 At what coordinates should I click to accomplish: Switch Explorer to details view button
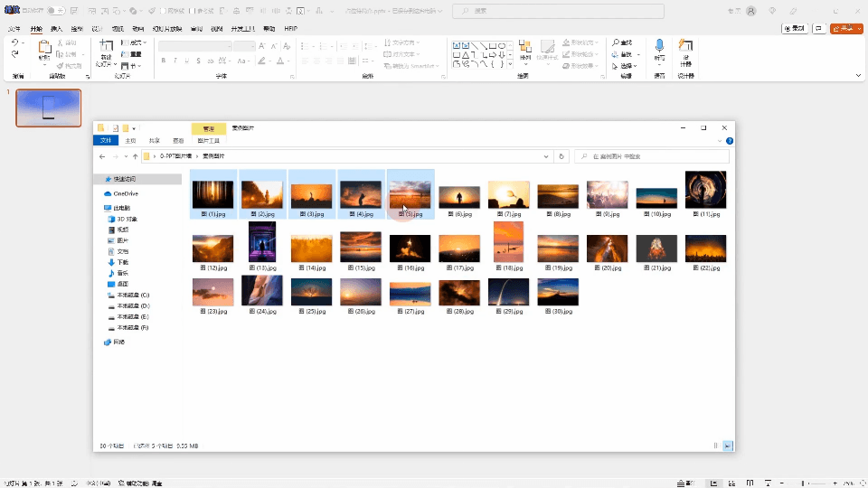tap(716, 446)
